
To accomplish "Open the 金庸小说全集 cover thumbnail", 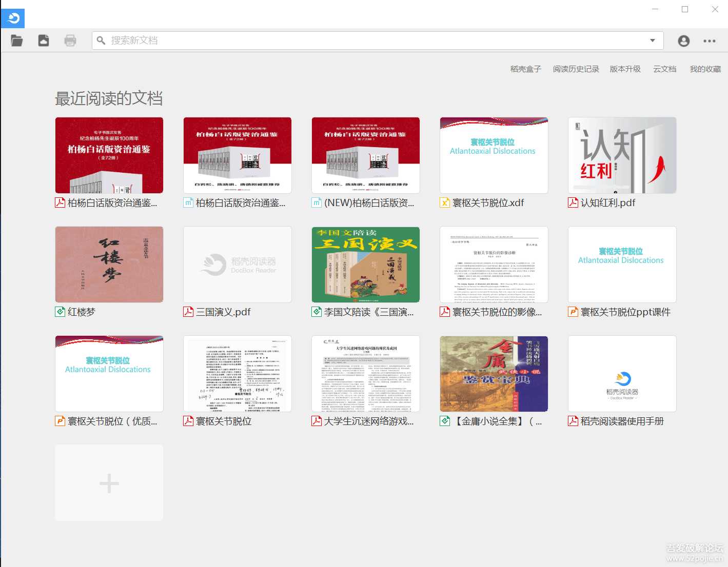I will (494, 374).
